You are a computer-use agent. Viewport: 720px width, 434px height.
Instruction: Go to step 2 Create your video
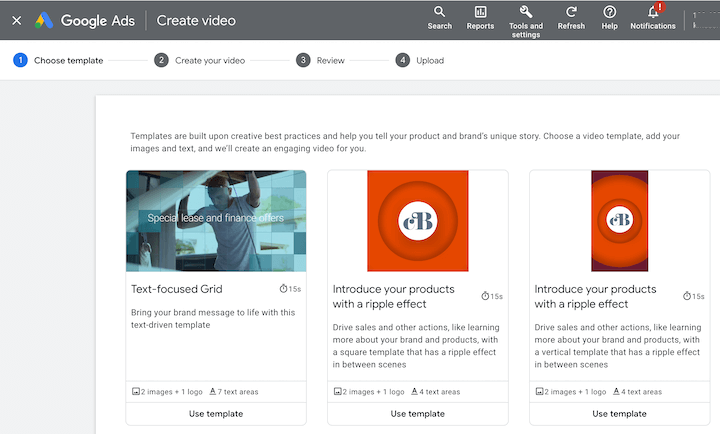201,60
